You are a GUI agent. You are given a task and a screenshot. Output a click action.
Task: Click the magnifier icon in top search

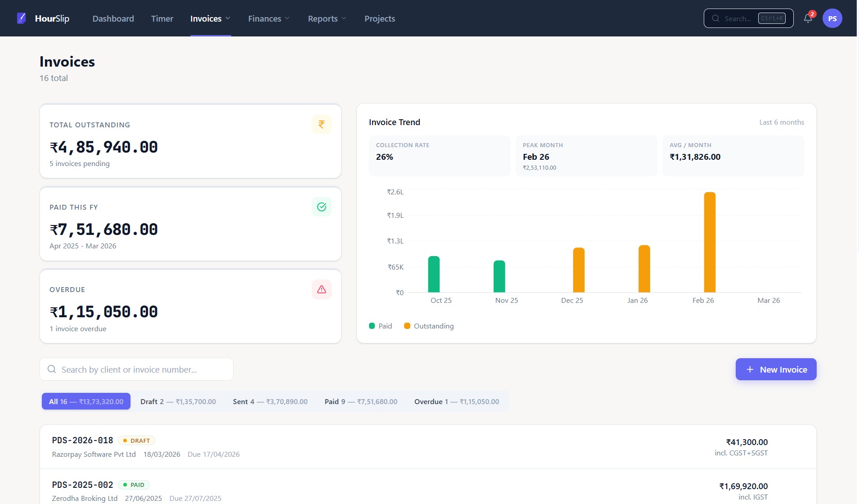pyautogui.click(x=715, y=18)
